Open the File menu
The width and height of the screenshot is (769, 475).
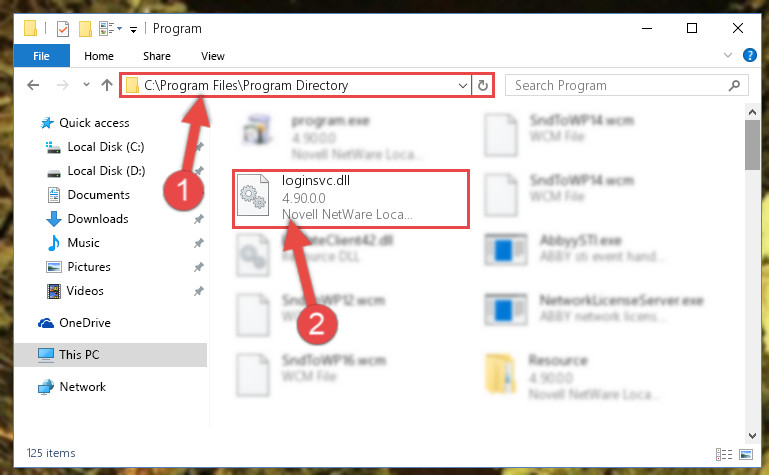(x=41, y=56)
